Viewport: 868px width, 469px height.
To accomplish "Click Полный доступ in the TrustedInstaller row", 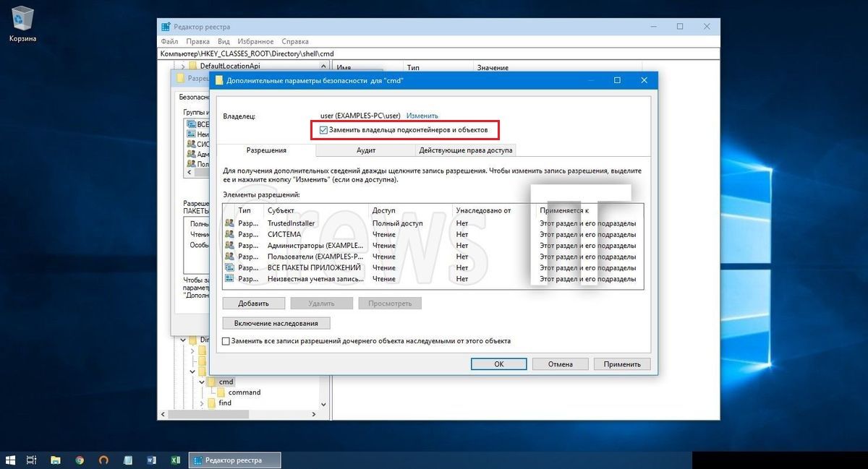I will click(x=397, y=223).
